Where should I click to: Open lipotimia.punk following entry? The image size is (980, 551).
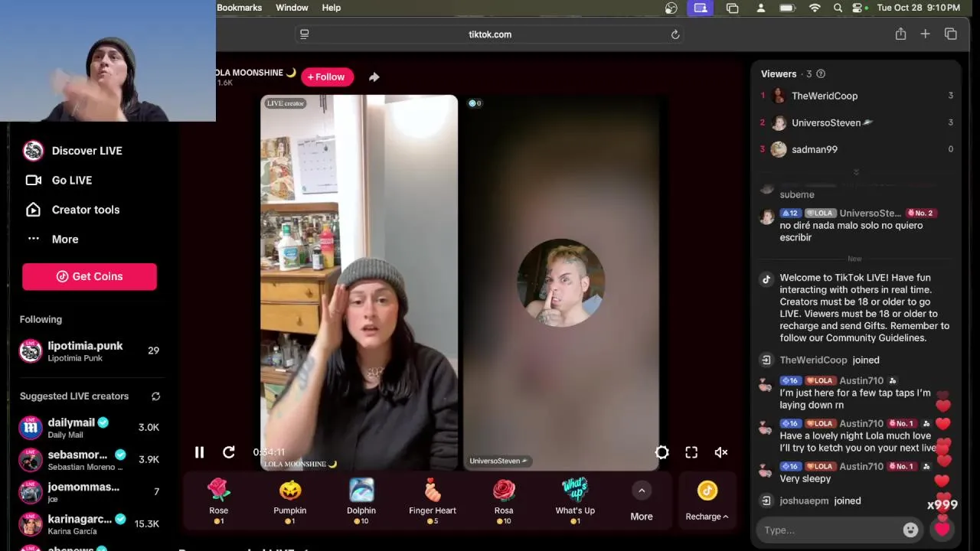click(x=90, y=350)
